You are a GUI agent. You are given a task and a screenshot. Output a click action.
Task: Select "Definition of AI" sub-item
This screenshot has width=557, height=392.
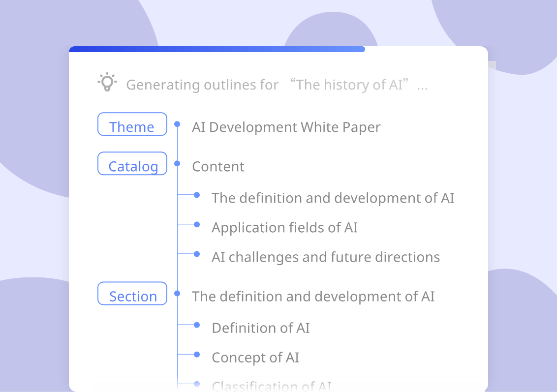[261, 328]
